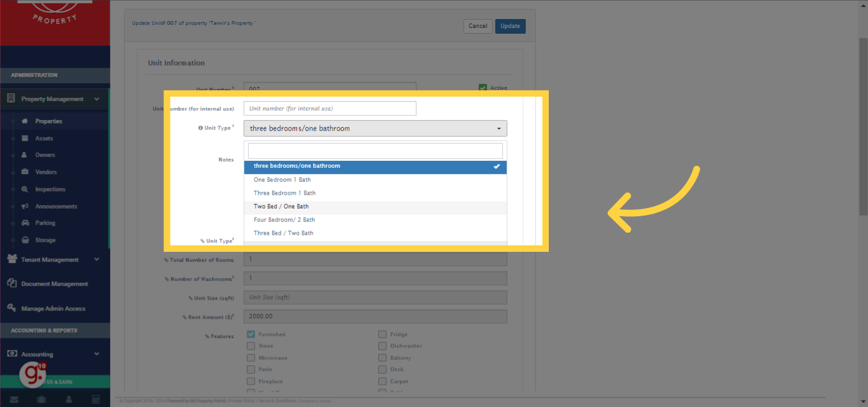Screen dimensions: 868x407
Task: Click the Update button
Action: coord(510,26)
